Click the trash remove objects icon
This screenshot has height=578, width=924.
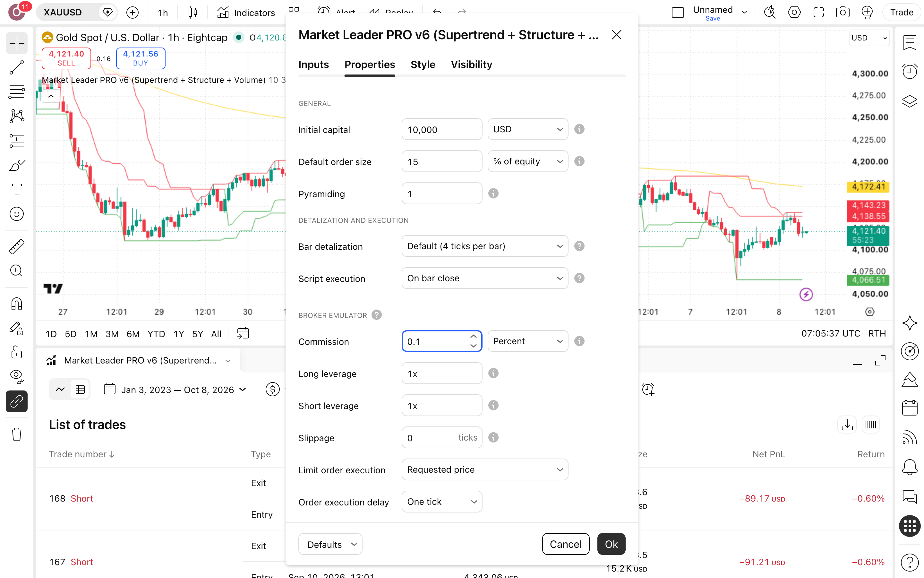[16, 434]
